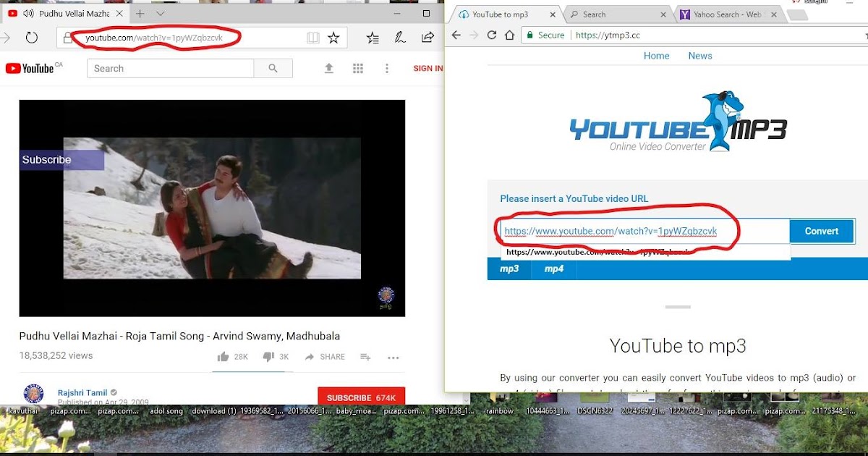Click the Convert button
This screenshot has height=456, width=868.
tap(822, 230)
